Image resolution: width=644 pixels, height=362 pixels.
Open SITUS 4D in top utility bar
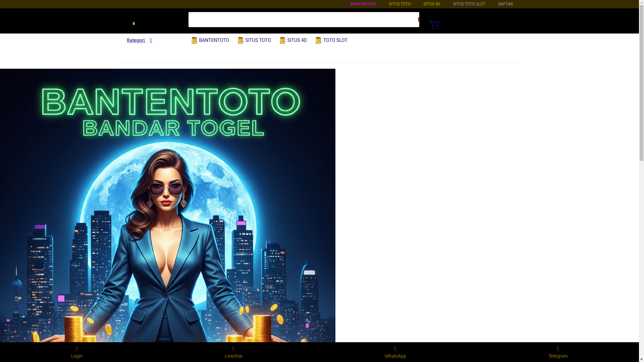(432, 4)
